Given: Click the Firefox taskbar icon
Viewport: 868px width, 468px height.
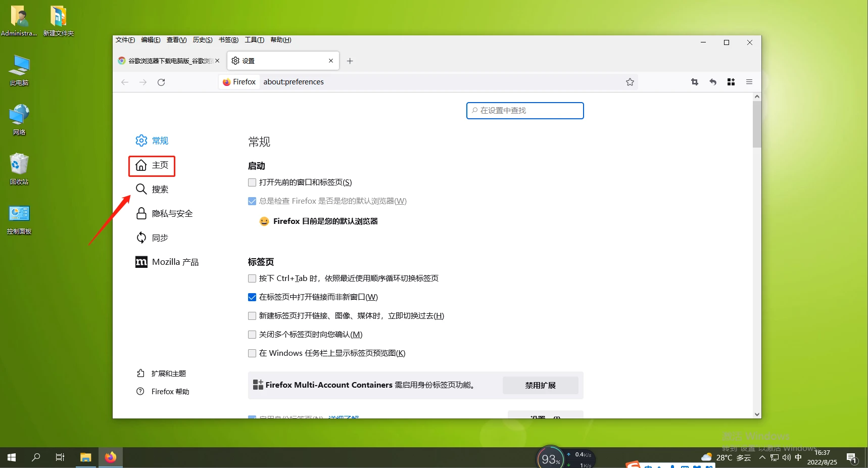Looking at the screenshot, I should click(110, 457).
